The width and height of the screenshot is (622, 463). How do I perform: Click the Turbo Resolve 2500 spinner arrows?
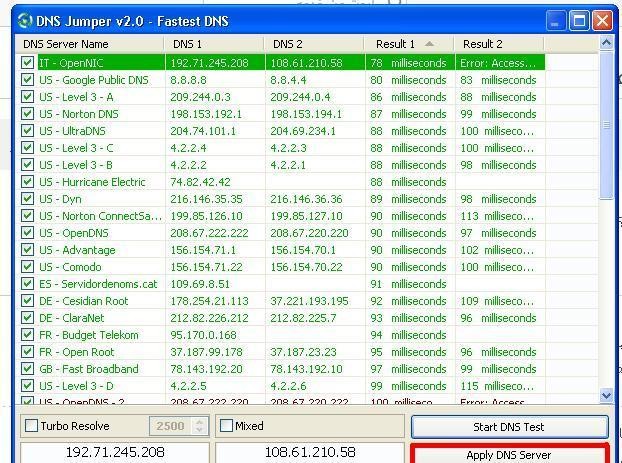tap(200, 426)
